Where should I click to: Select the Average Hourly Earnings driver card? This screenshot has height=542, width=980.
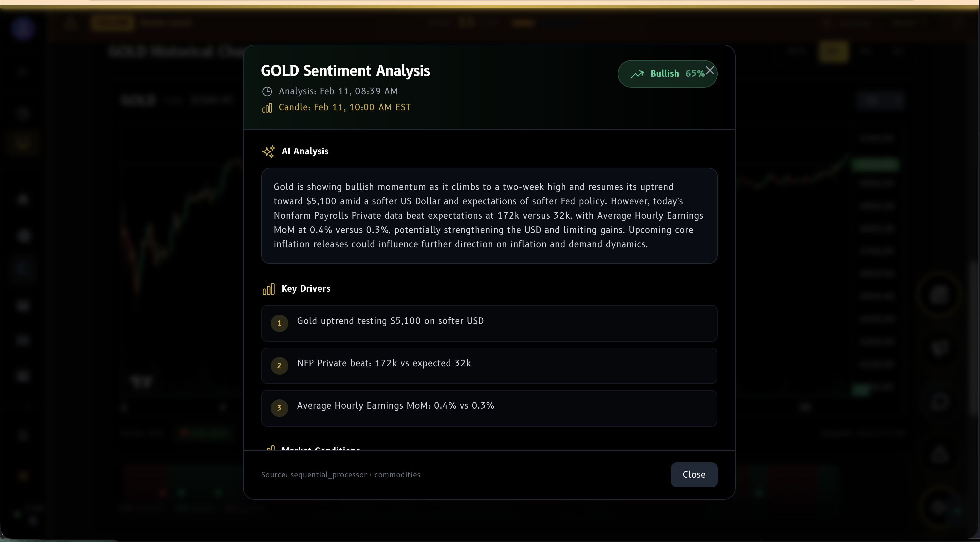489,408
